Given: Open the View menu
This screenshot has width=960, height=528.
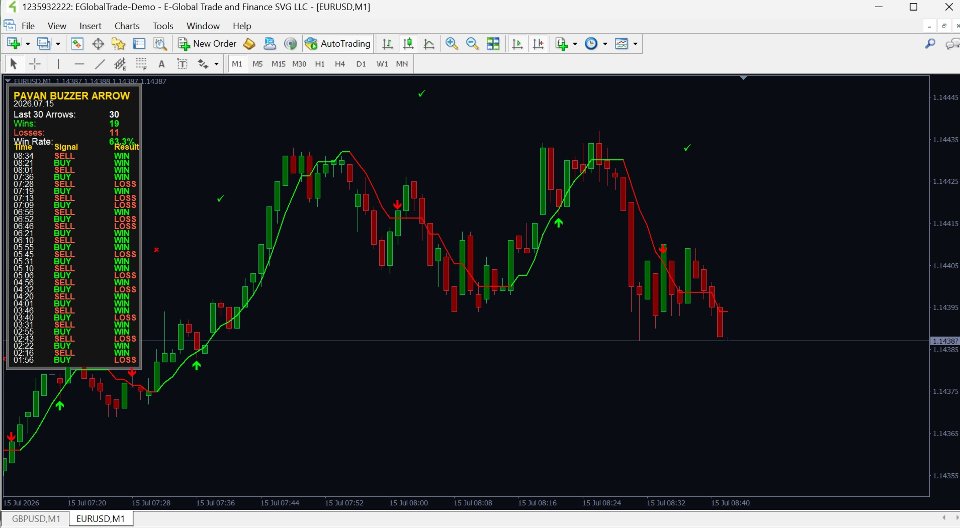Looking at the screenshot, I should pos(56,26).
